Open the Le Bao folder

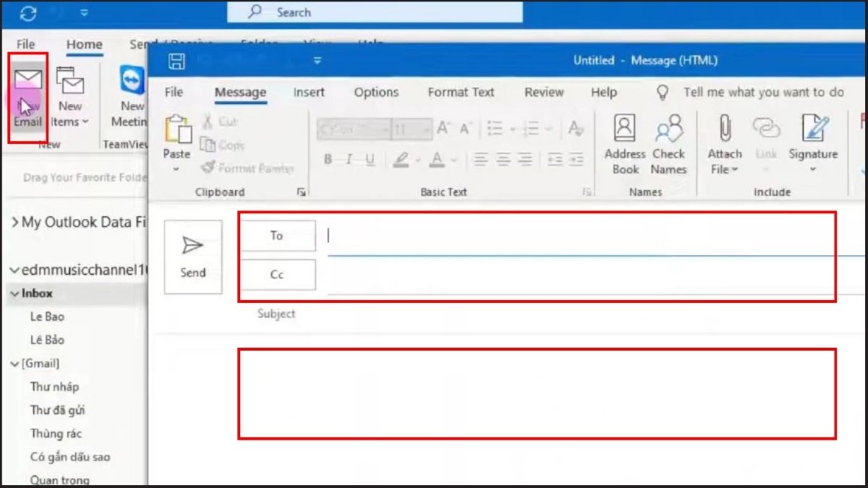coord(47,317)
